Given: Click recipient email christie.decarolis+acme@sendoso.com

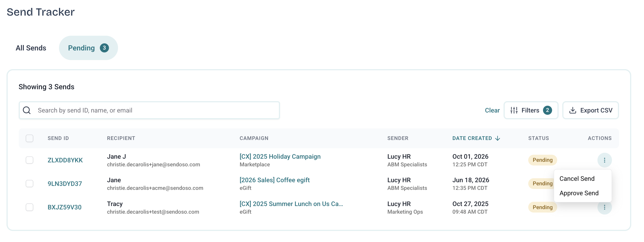Looking at the screenshot, I should coord(155,188).
